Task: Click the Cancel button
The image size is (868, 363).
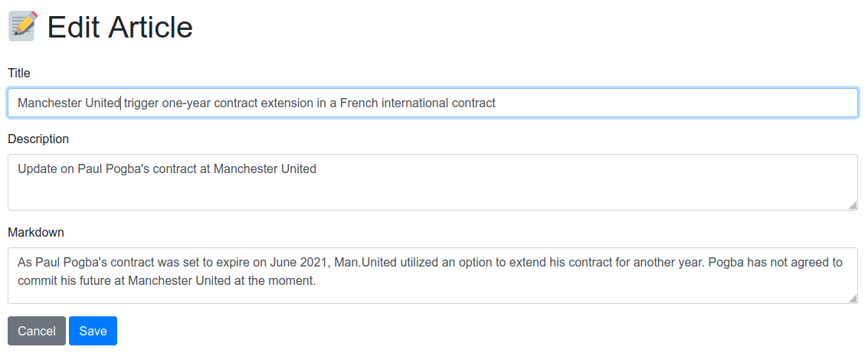Action: tap(37, 331)
